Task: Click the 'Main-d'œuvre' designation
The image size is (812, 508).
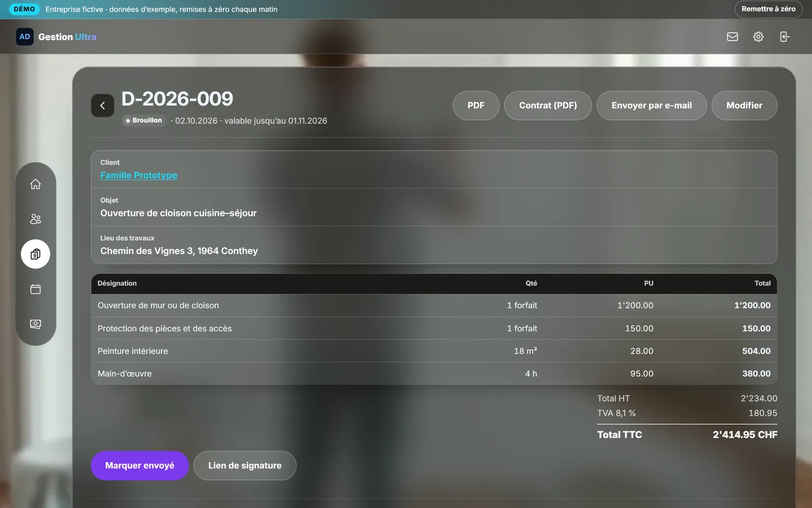Action: pyautogui.click(x=124, y=373)
